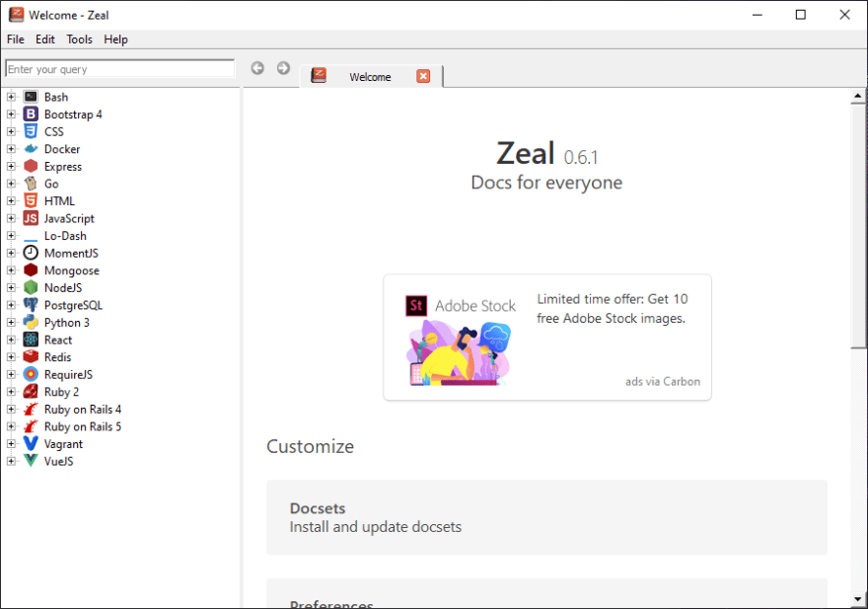The height and width of the screenshot is (609, 868).
Task: Expand the CSS docset tree
Action: tap(11, 131)
